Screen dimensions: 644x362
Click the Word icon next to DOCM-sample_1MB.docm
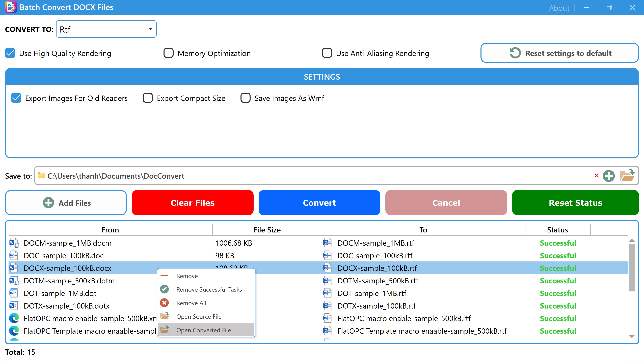tap(14, 243)
